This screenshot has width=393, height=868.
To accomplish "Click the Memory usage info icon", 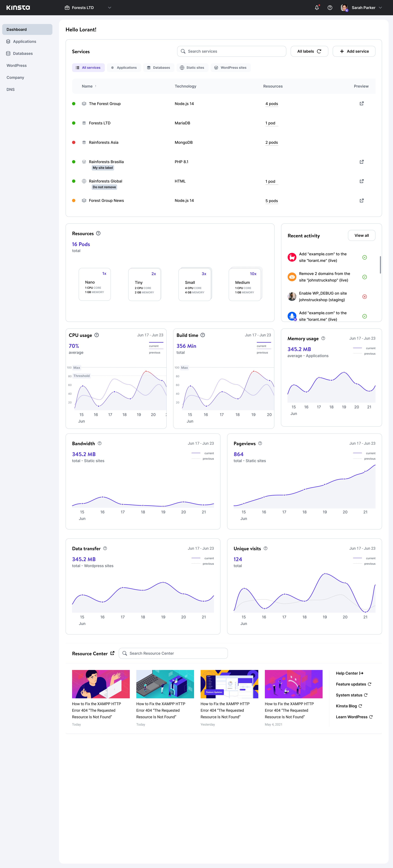I will pos(323,338).
